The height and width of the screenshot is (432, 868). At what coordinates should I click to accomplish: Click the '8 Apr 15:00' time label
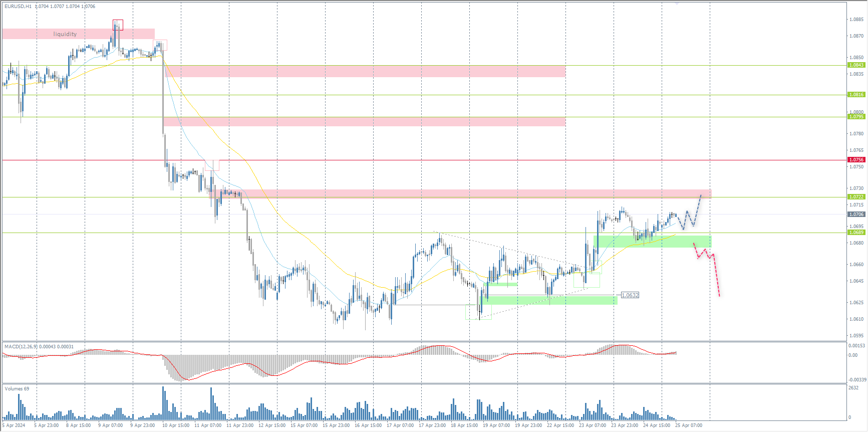coord(79,425)
